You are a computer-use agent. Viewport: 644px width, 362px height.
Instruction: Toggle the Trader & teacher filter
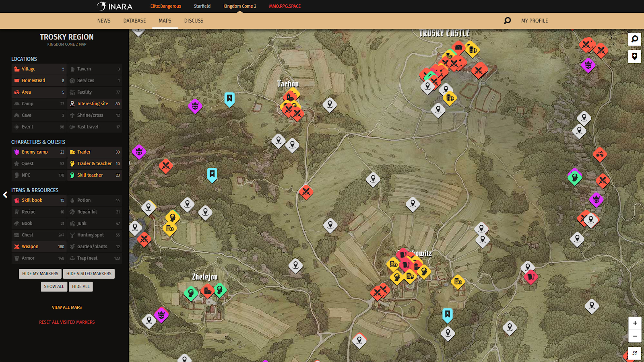pos(95,164)
